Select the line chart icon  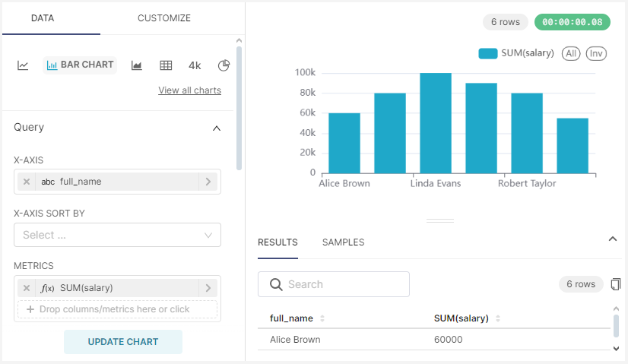coord(24,65)
